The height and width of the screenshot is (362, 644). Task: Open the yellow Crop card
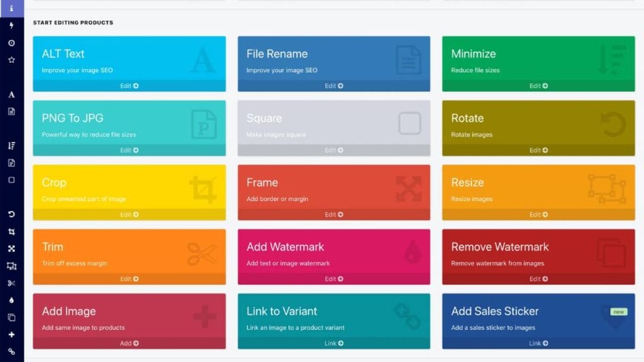coord(129,187)
